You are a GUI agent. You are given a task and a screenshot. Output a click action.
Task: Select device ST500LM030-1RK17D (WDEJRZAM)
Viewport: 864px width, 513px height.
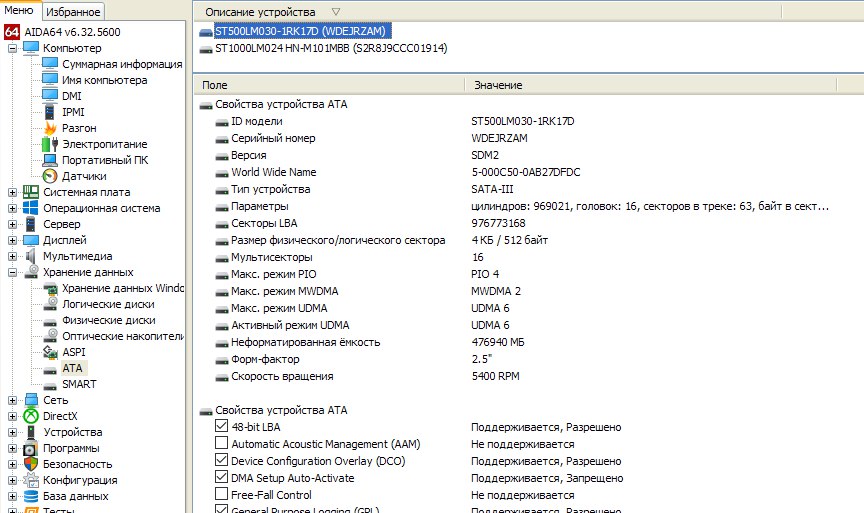click(300, 31)
